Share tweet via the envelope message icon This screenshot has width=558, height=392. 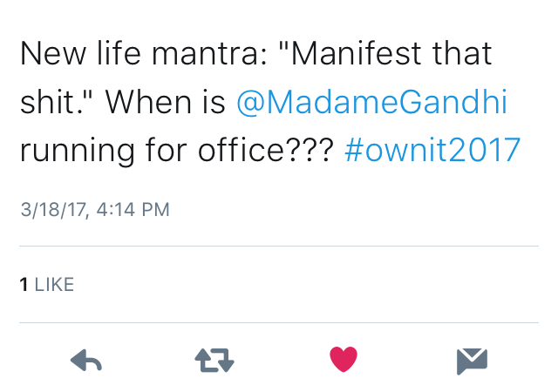[x=472, y=359]
